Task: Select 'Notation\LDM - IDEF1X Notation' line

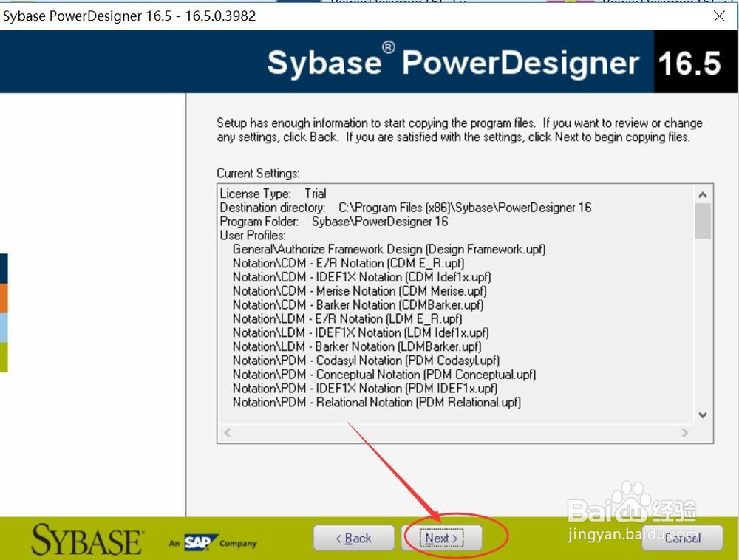Action: (361, 332)
